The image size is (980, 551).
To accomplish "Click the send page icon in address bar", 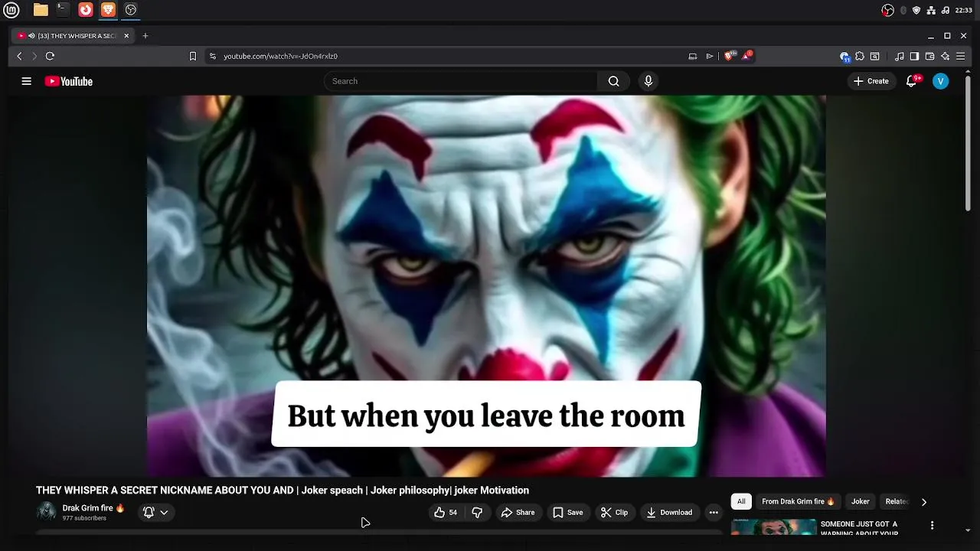I will coord(710,56).
